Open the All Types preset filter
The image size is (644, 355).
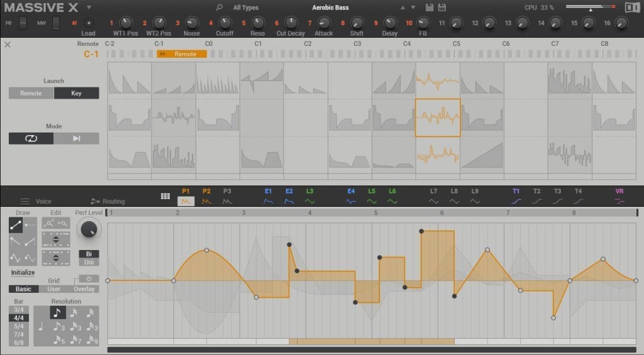tap(246, 8)
